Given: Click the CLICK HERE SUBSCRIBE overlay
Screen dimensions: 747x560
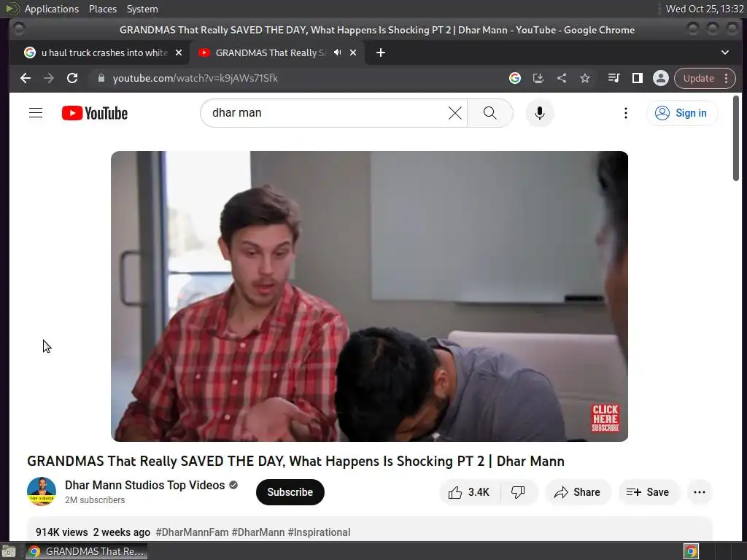Looking at the screenshot, I should 605,418.
